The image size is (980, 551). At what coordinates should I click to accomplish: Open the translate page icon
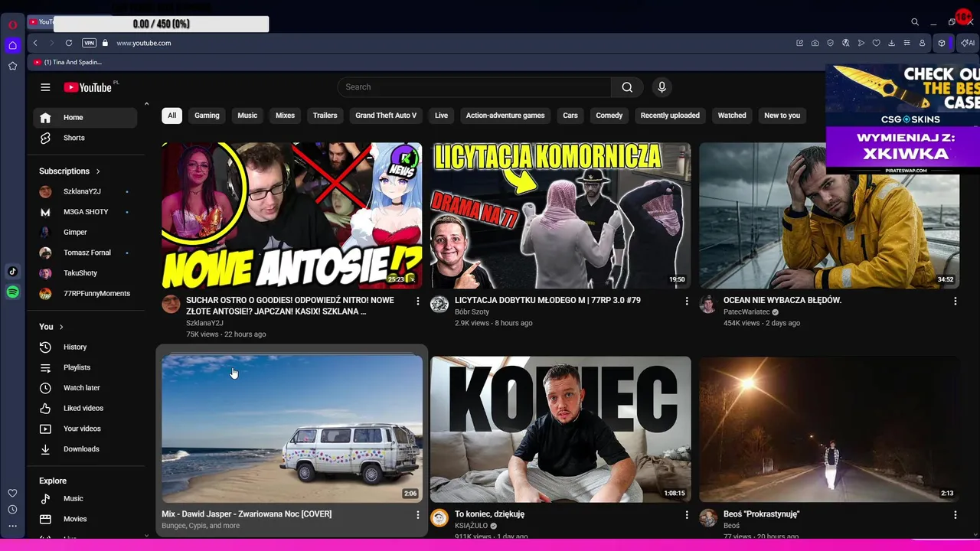(845, 43)
